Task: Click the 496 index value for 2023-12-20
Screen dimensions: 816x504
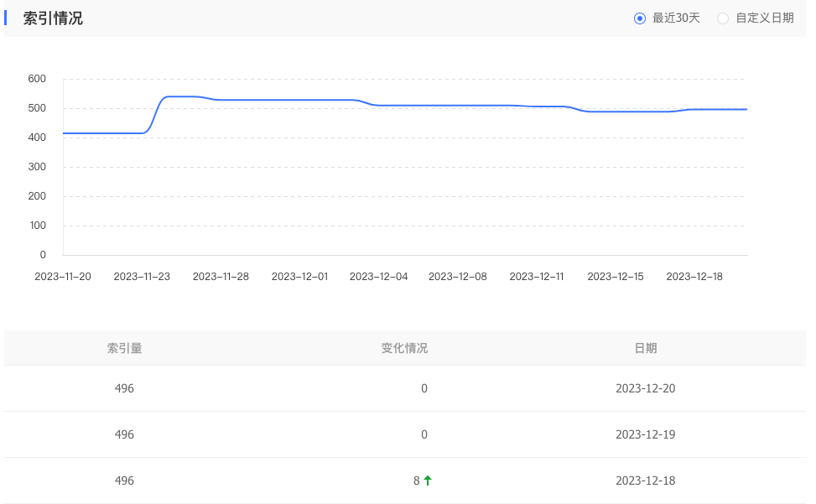Action: pyautogui.click(x=124, y=388)
